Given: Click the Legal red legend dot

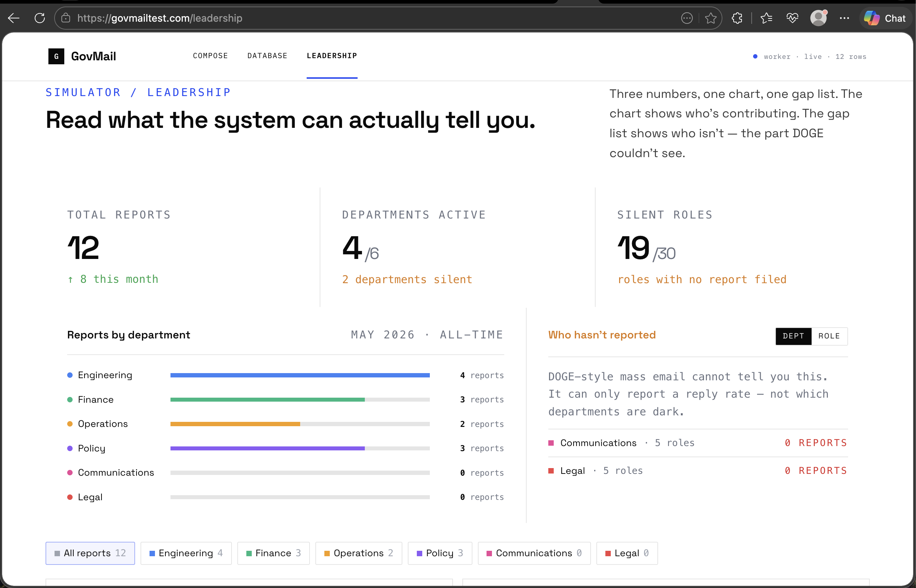Looking at the screenshot, I should 70,497.
